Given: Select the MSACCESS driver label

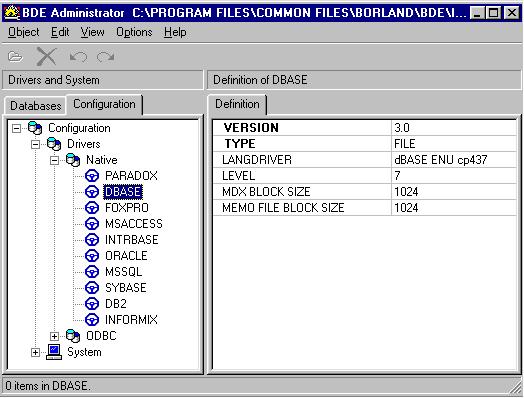Looking at the screenshot, I should (134, 224).
